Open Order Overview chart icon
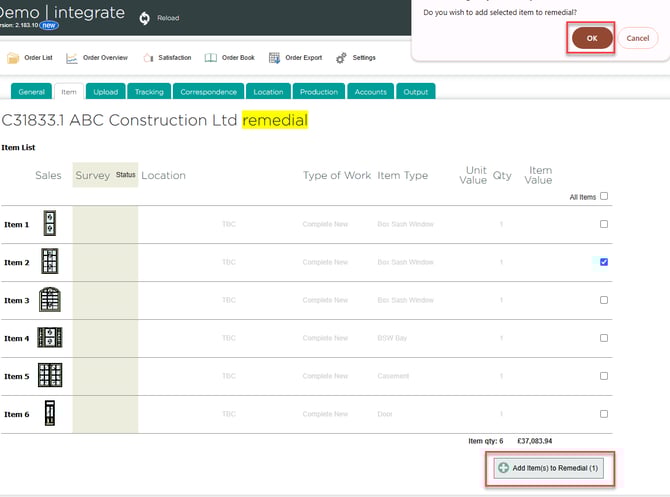The width and height of the screenshot is (670, 497). point(73,58)
